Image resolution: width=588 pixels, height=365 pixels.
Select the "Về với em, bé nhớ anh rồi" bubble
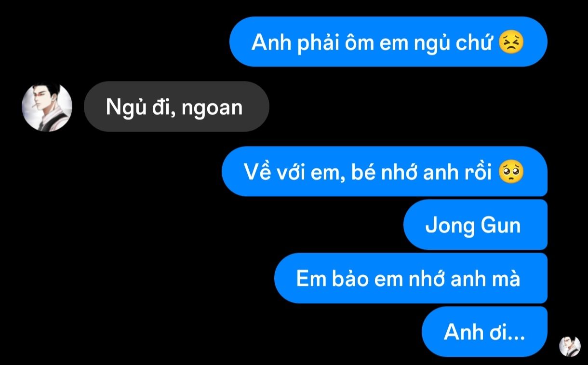tap(385, 171)
